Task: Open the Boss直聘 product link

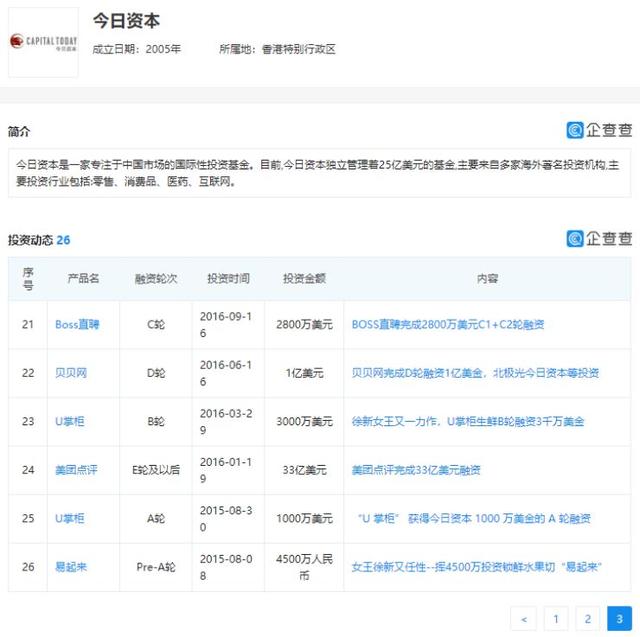Action: coord(77,324)
